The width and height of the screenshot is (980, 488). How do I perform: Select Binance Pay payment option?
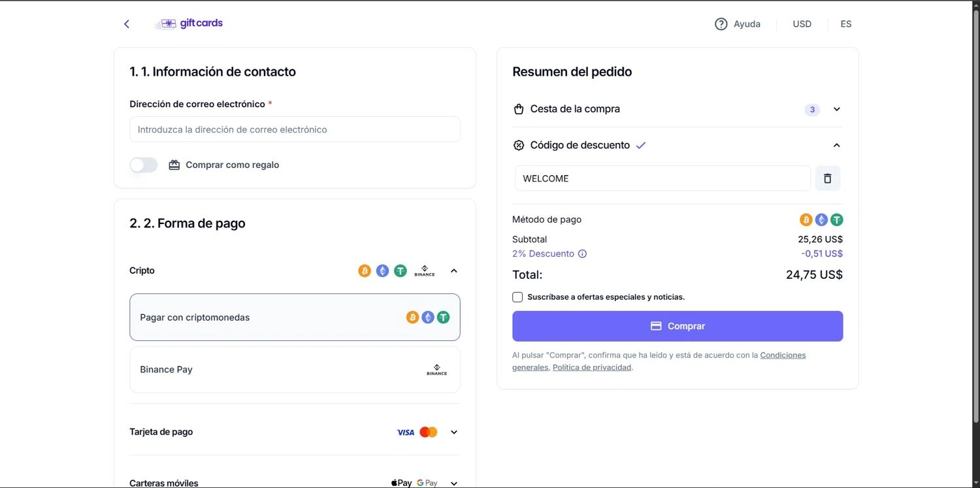click(x=295, y=370)
